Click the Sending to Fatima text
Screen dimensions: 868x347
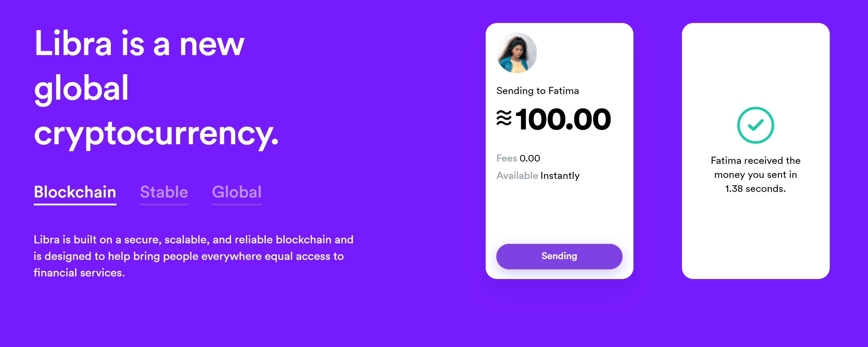tap(537, 91)
